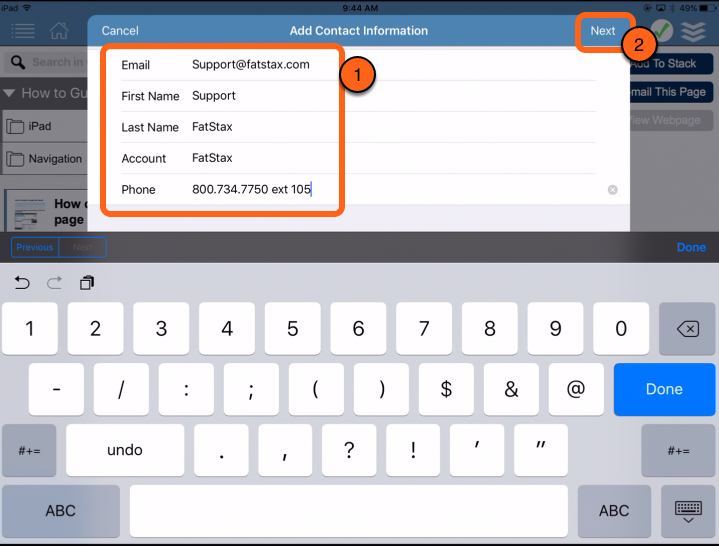Tap Done in the keyboard toolbar

[x=691, y=247]
